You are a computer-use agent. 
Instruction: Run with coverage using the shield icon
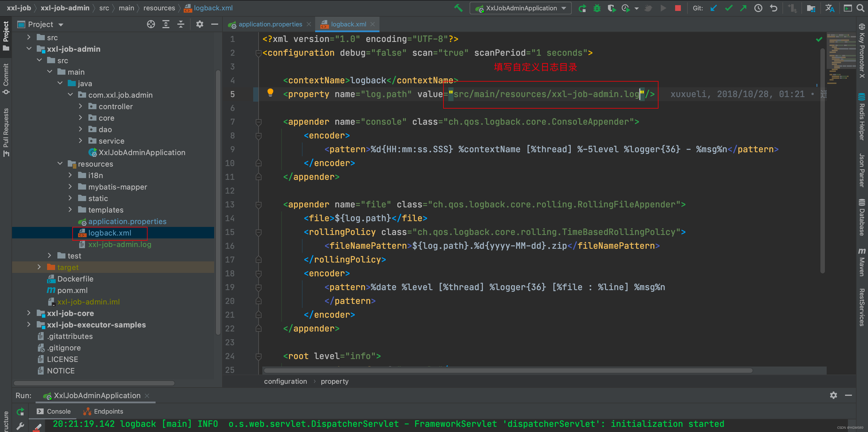click(612, 8)
